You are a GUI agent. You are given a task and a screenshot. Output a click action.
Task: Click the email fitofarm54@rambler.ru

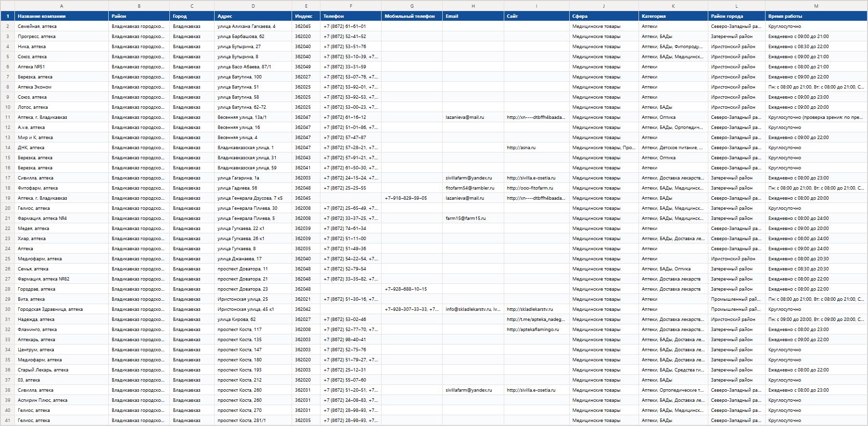(x=473, y=188)
